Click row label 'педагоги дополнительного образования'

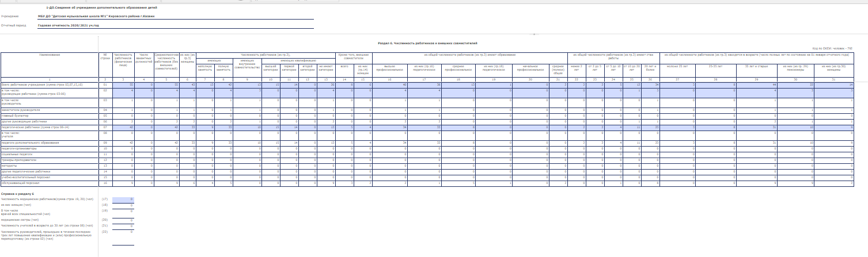click(x=49, y=142)
